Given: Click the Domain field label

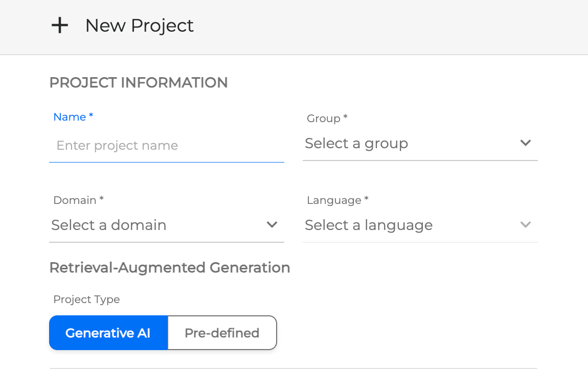Looking at the screenshot, I should coord(75,200).
